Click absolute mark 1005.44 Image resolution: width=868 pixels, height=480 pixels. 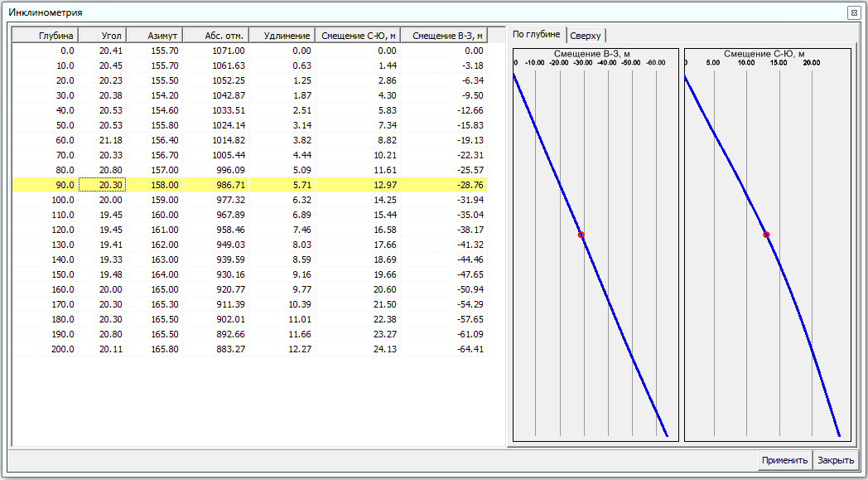[x=228, y=155]
